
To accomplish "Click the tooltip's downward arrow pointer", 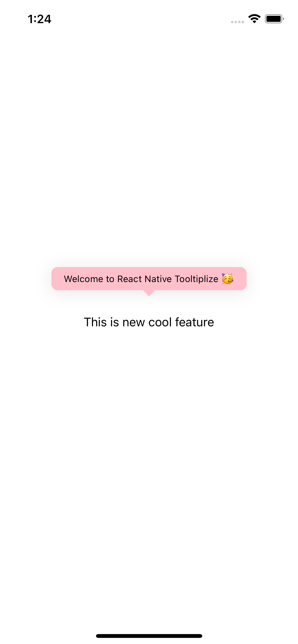I will [149, 293].
